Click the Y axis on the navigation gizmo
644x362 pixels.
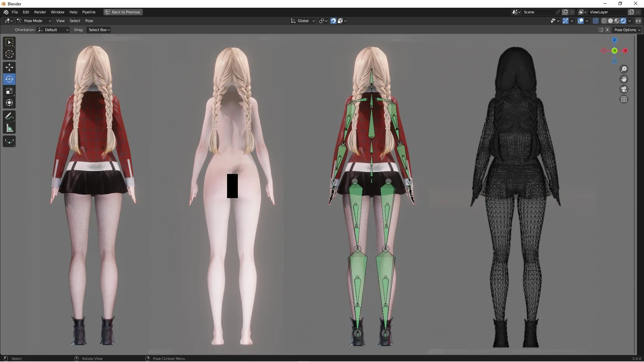(x=614, y=51)
